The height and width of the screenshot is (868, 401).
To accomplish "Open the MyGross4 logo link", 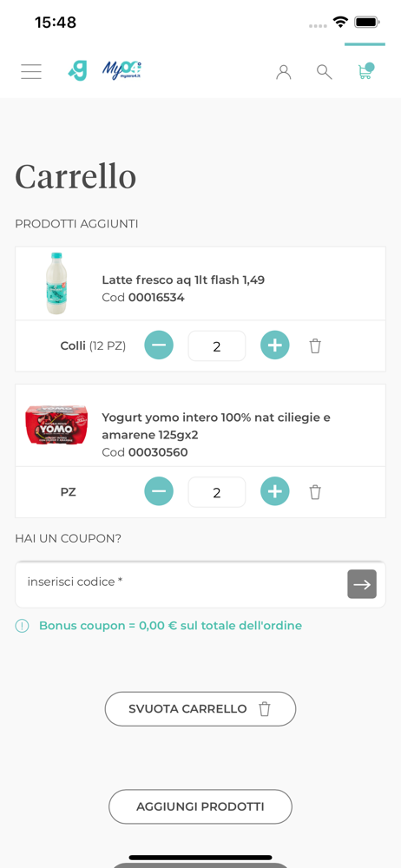I will pyautogui.click(x=122, y=70).
